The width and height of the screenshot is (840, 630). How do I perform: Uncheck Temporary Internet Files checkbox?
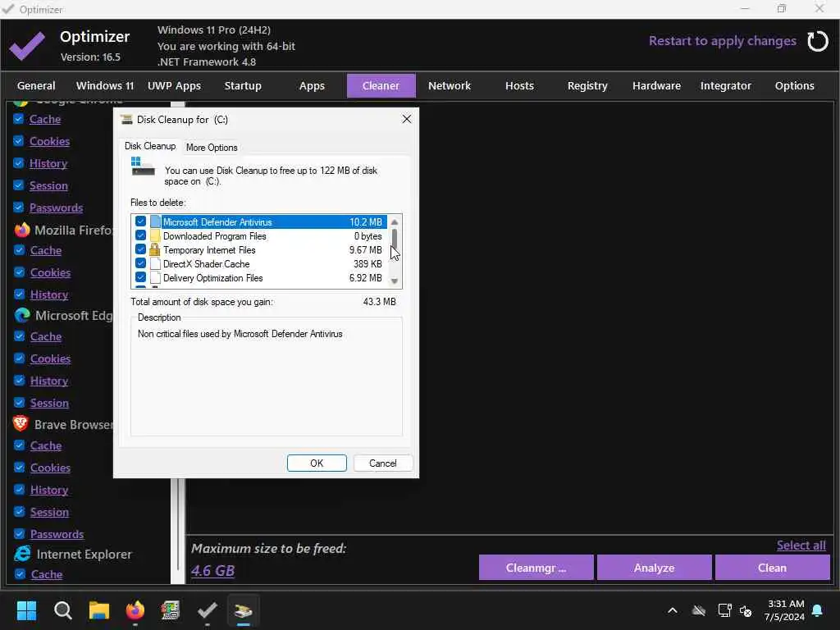point(140,249)
